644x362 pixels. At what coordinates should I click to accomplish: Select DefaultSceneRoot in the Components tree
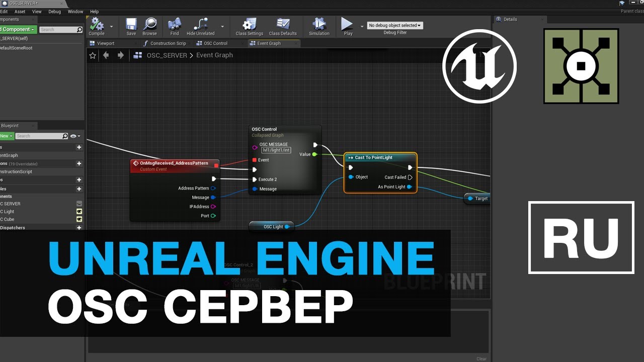point(16,48)
